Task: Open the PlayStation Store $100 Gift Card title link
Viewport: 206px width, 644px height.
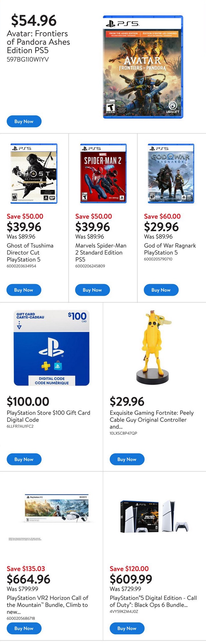Action: pos(48,416)
